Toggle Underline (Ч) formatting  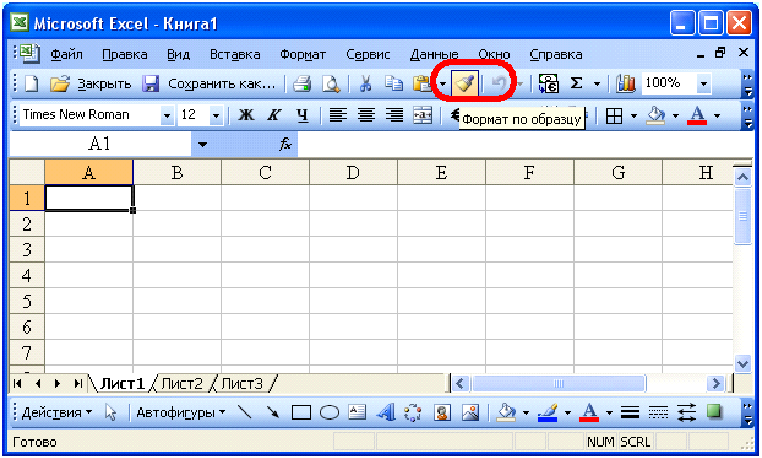pos(302,115)
